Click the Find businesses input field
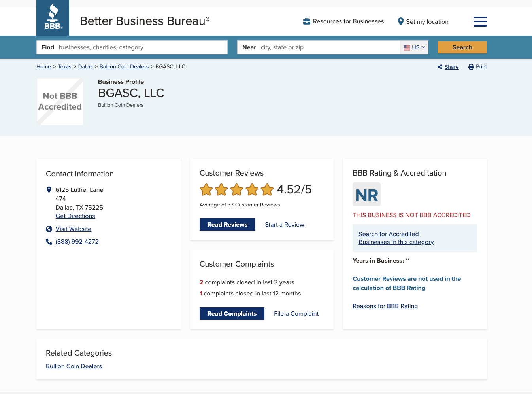 132,47
